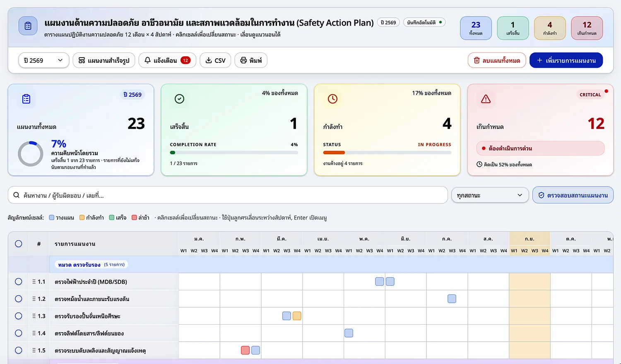
Task: Click the warning triangle icon in เกินกำหนด card
Action: pyautogui.click(x=486, y=99)
